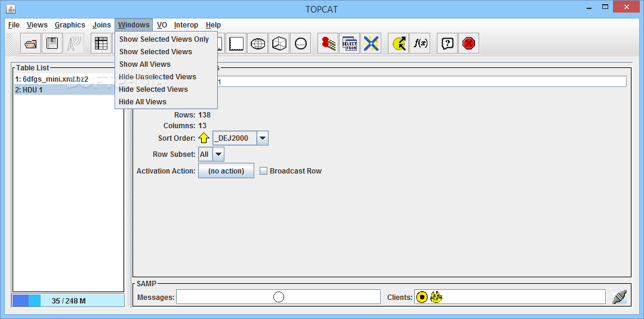Open the Interop menu

pyautogui.click(x=186, y=25)
